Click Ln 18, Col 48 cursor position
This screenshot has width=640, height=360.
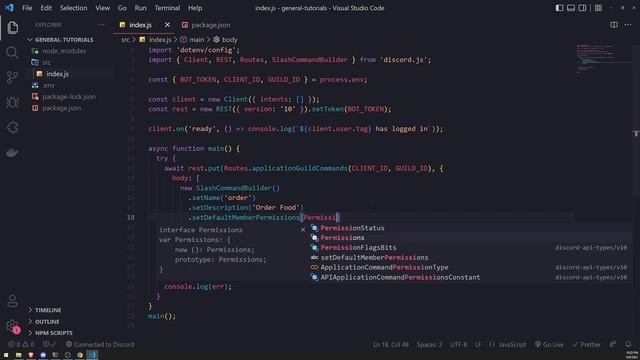coord(391,344)
